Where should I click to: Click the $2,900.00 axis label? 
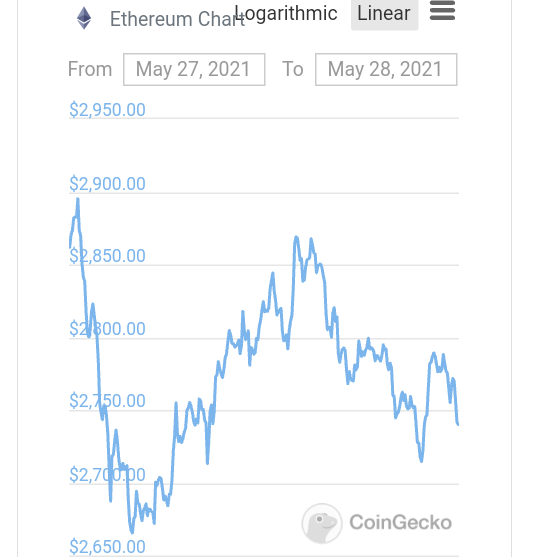[107, 184]
